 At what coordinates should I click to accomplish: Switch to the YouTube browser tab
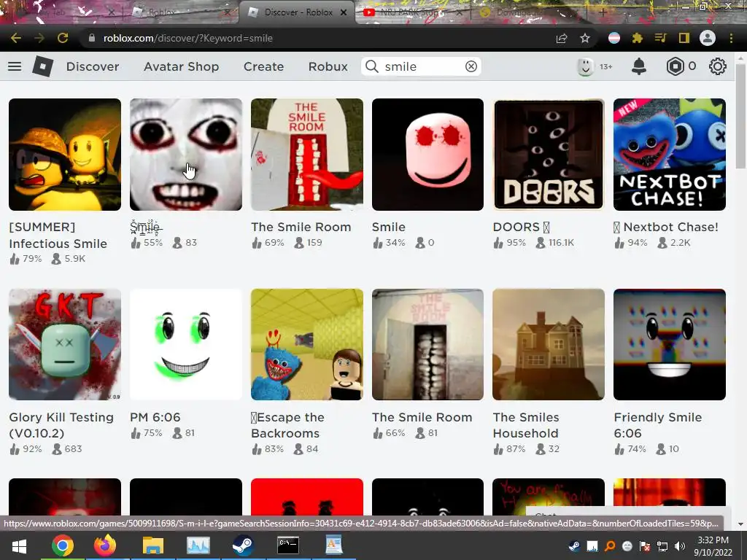click(x=413, y=12)
